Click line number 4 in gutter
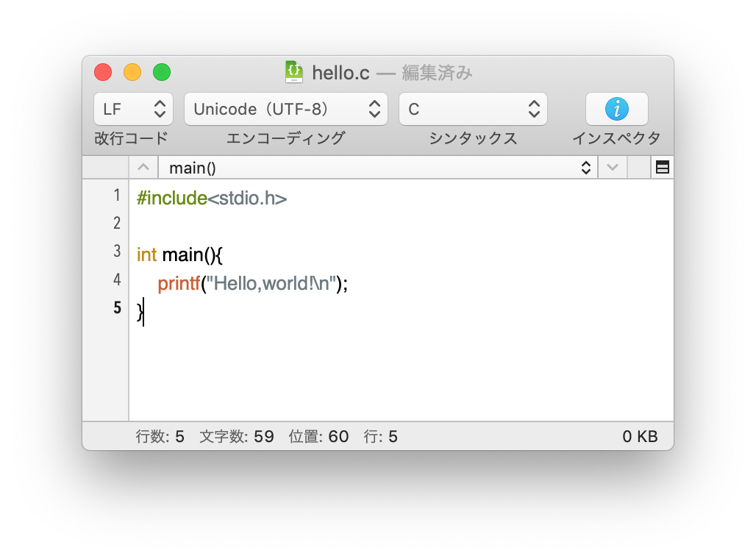The image size is (756, 559). [117, 279]
